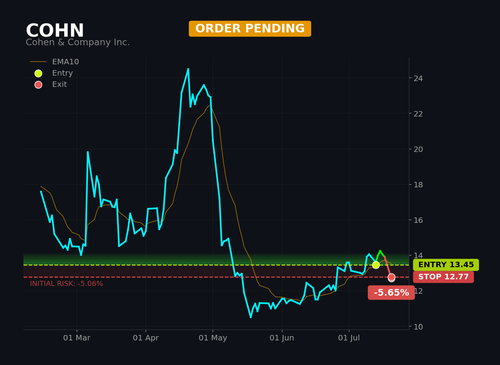Click the EMA10 legend entry
The height and width of the screenshot is (365, 500).
click(55, 62)
